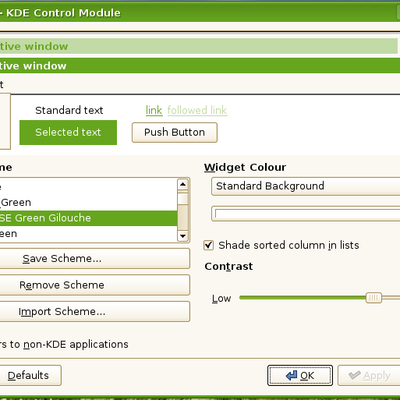Click the scheme list scroll up arrow
Image resolution: width=400 pixels, height=400 pixels.
(x=183, y=184)
